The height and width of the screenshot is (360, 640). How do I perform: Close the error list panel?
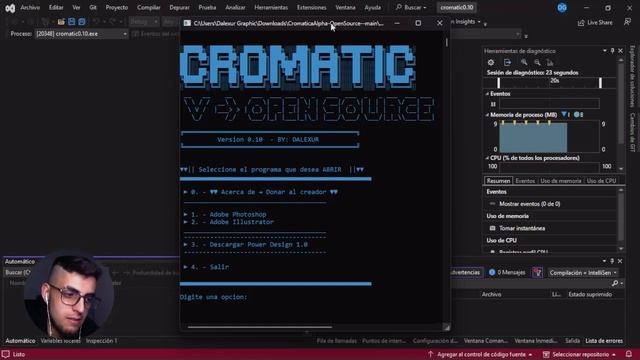click(620, 261)
